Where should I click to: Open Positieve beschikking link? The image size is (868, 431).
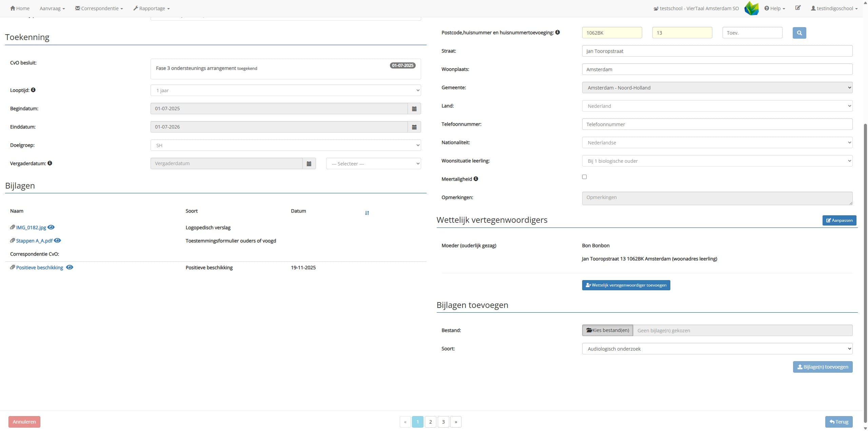coord(40,268)
